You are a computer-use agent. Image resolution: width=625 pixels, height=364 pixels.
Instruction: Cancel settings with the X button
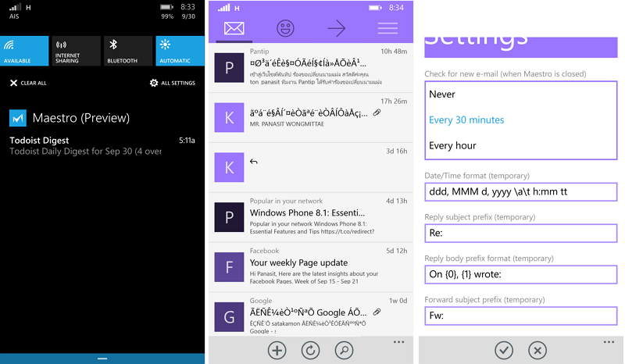[x=537, y=351]
